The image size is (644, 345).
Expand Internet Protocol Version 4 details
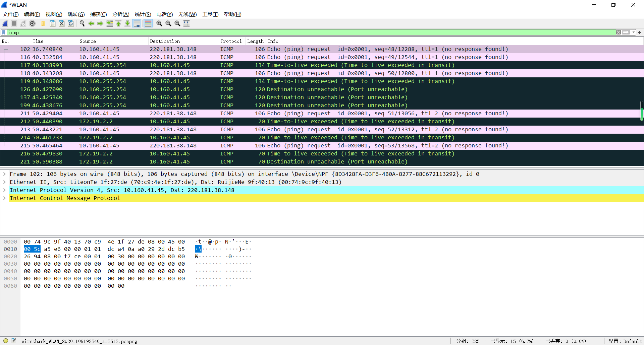click(x=4, y=190)
